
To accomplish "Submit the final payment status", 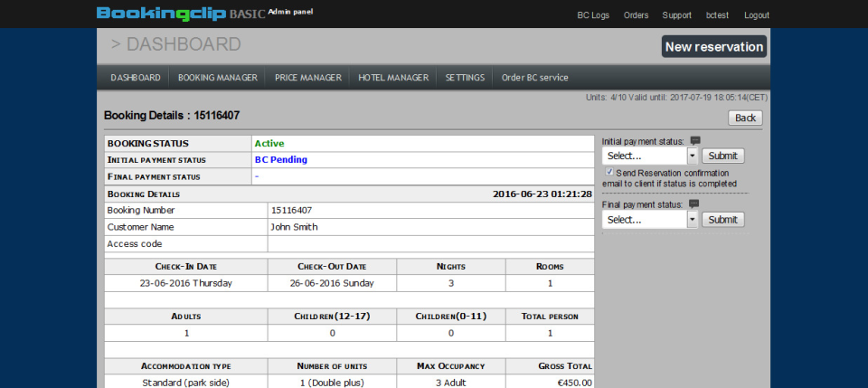I will 722,220.
